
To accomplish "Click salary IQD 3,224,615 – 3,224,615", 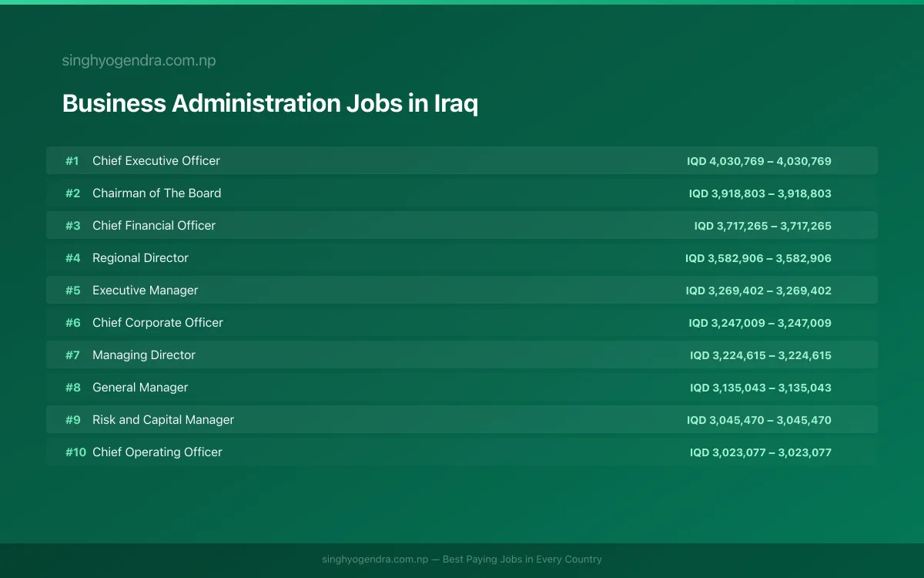I will (x=761, y=355).
